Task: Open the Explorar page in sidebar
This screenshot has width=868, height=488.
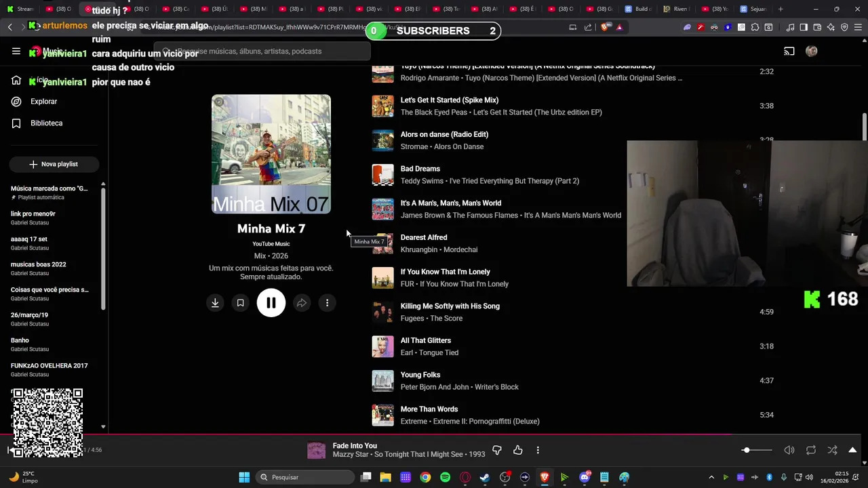Action: point(43,101)
